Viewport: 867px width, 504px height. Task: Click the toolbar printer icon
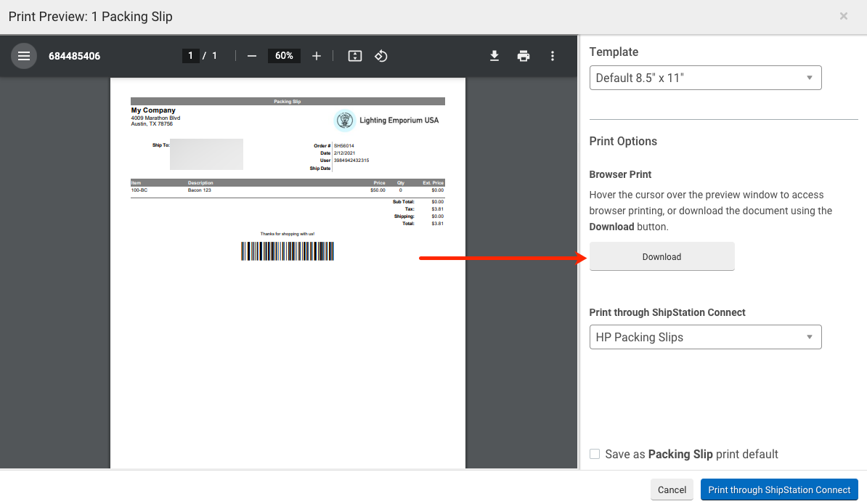point(524,55)
